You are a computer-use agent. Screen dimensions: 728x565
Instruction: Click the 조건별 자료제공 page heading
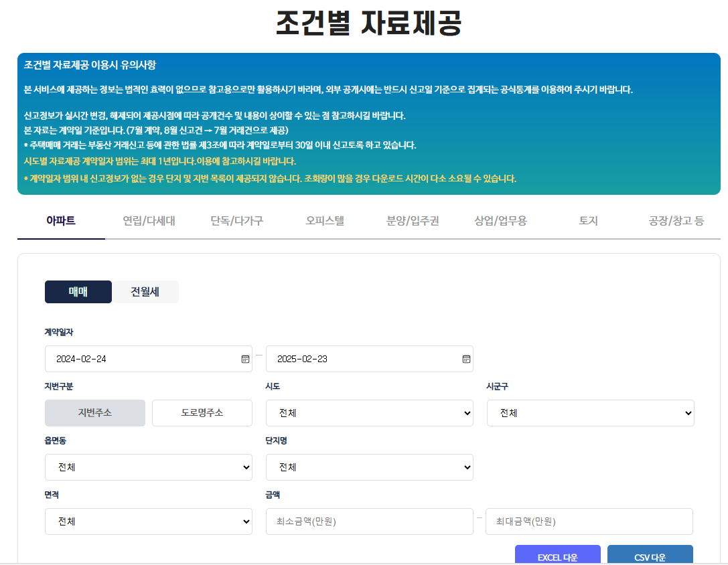(368, 23)
